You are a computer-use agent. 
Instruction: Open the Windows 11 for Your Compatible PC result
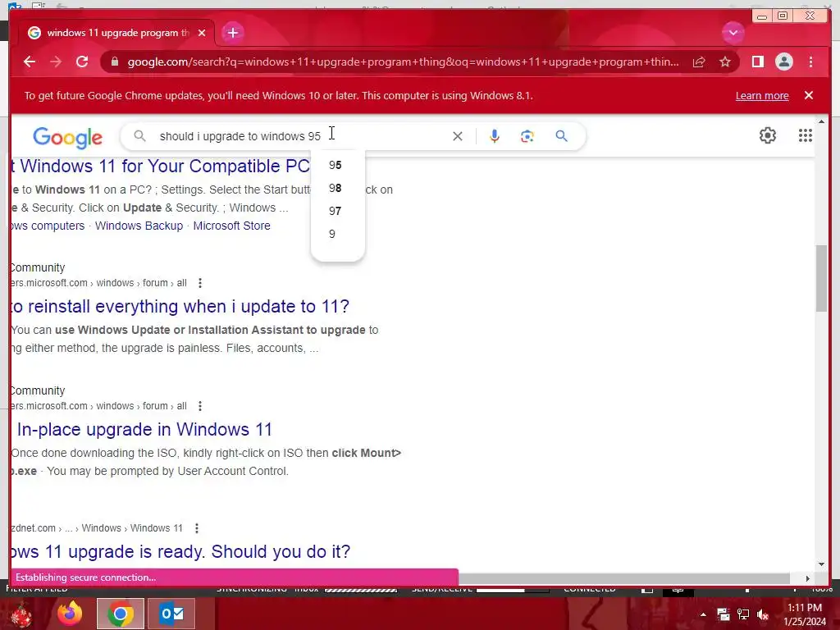[160, 166]
